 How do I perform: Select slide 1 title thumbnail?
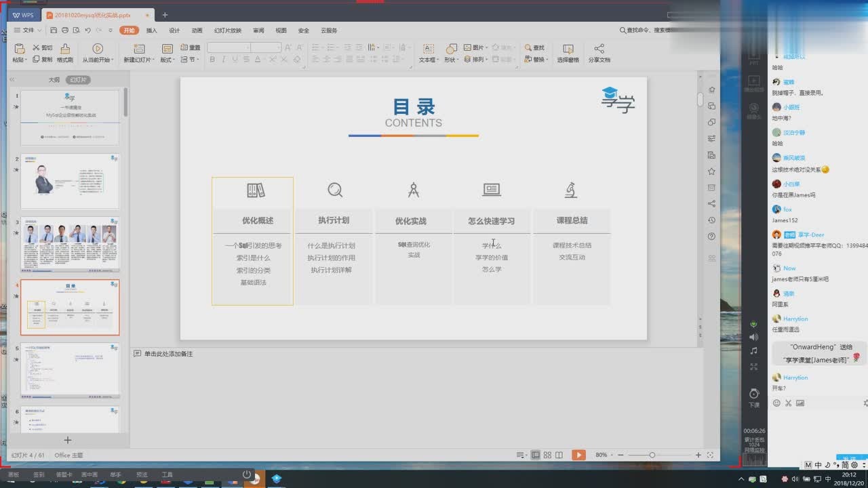[70, 118]
